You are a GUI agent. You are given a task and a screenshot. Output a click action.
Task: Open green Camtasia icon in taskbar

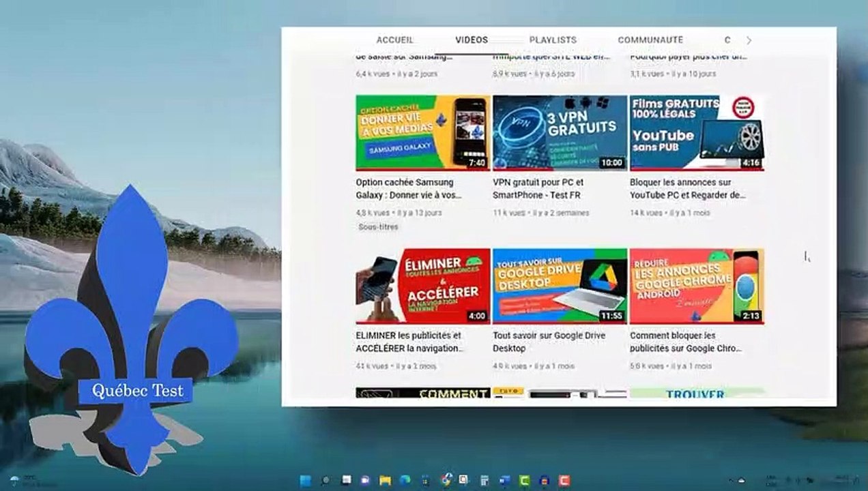(x=524, y=480)
